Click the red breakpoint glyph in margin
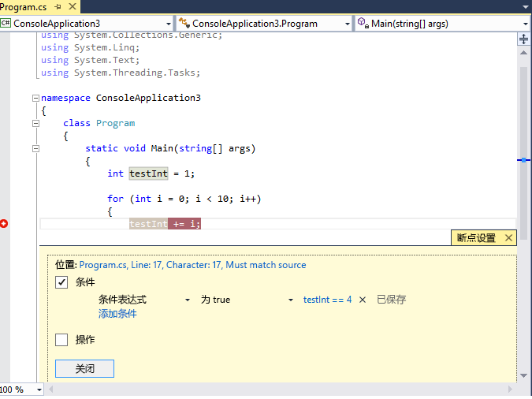 pos(4,224)
